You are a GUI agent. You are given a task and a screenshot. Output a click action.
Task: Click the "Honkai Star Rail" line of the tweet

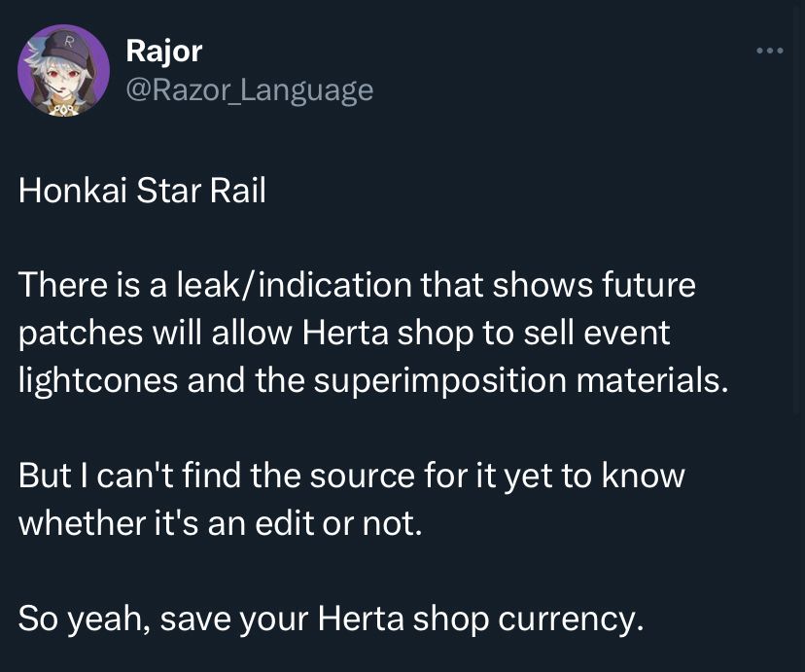tap(142, 191)
